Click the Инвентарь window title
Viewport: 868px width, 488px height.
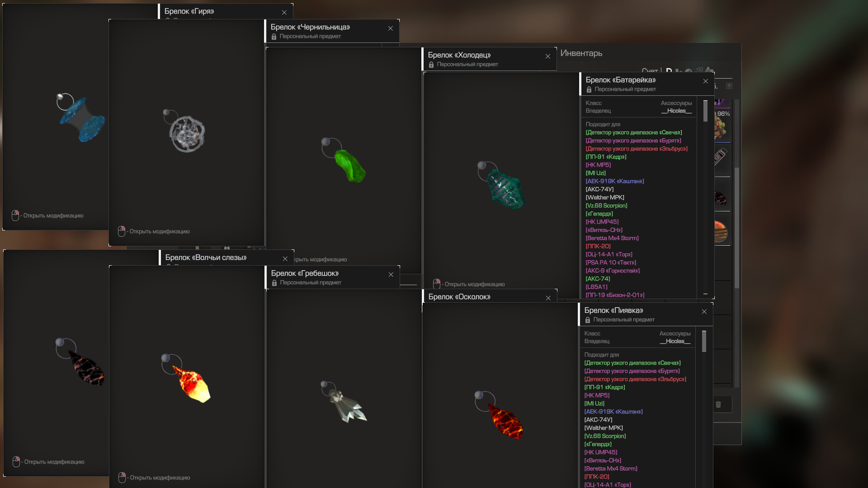pos(581,53)
